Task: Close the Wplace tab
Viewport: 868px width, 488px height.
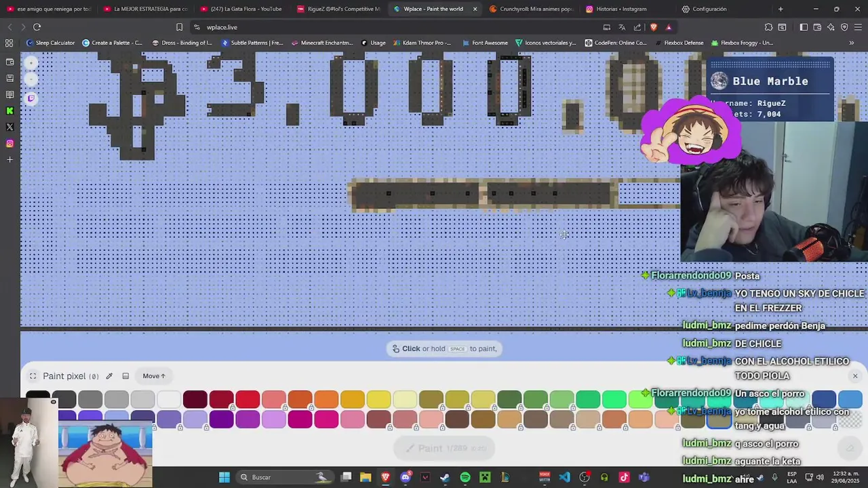Action: pos(475,9)
